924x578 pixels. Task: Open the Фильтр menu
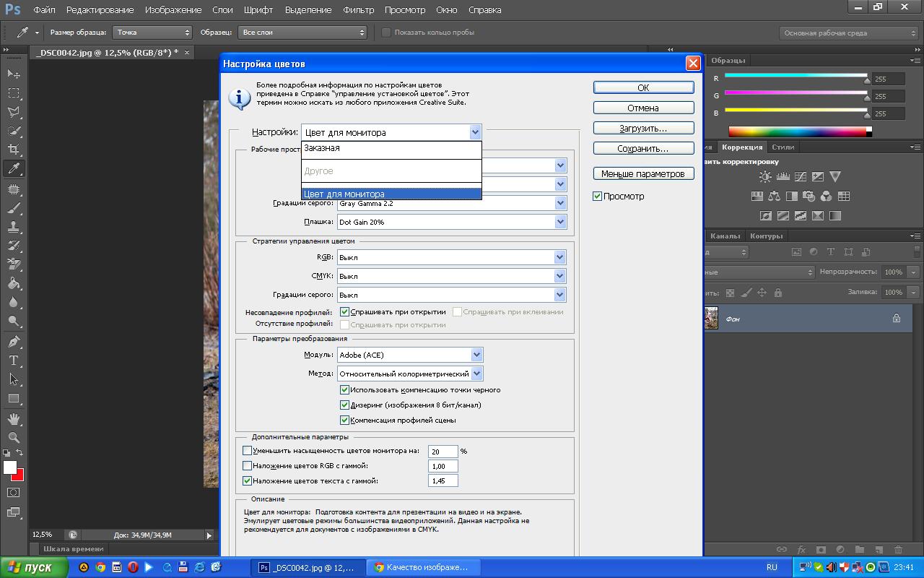point(358,10)
